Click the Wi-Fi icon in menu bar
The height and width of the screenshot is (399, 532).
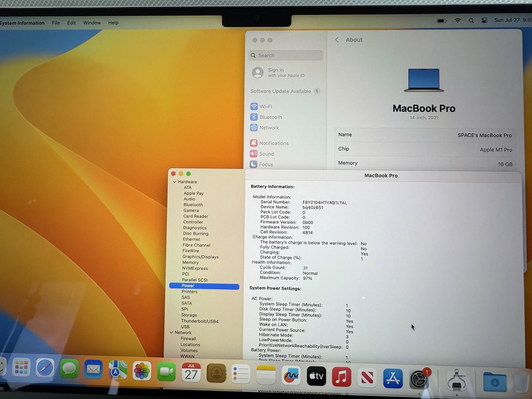tap(457, 21)
